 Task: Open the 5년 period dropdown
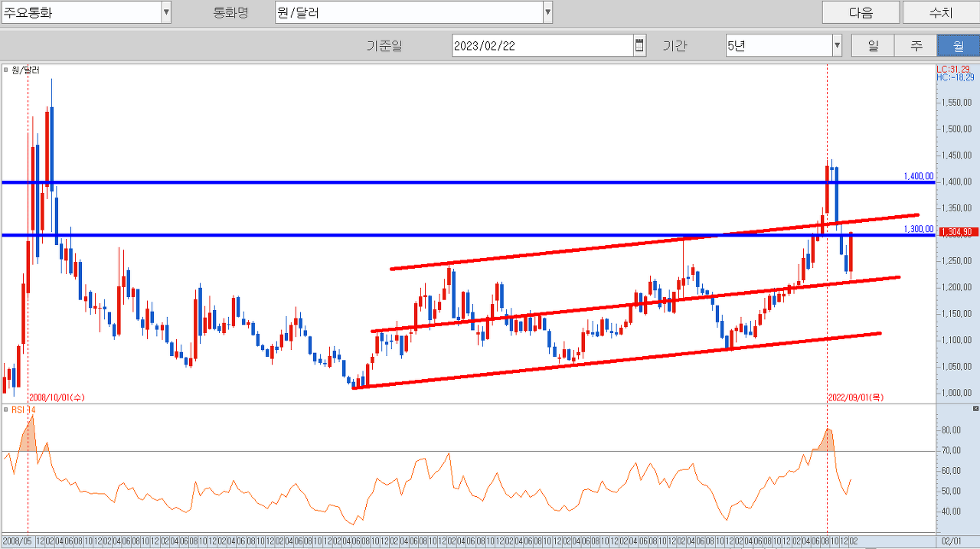[x=837, y=45]
